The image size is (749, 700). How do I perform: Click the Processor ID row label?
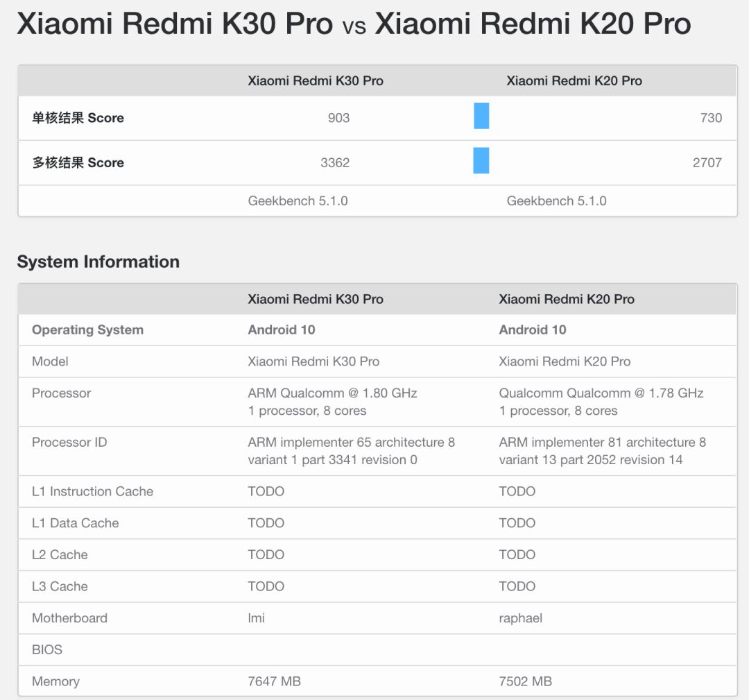pos(69,443)
